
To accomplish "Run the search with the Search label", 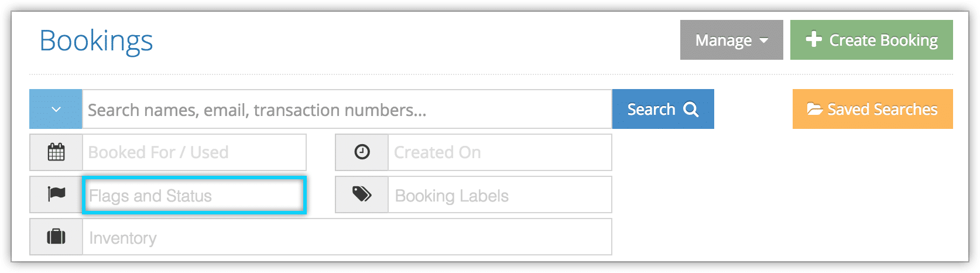I will 651,110.
